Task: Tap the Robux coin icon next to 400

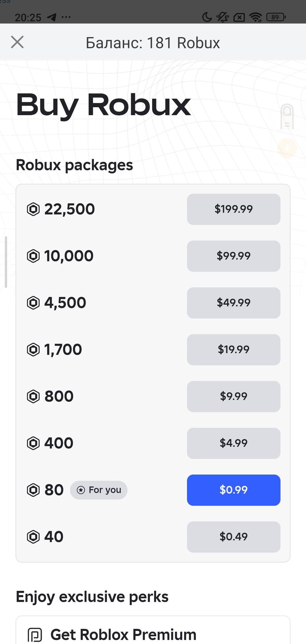Action: coord(33,443)
